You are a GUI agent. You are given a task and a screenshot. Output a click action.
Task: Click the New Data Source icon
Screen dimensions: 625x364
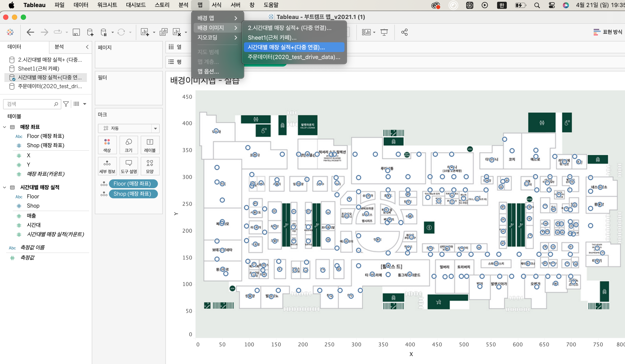tap(90, 32)
